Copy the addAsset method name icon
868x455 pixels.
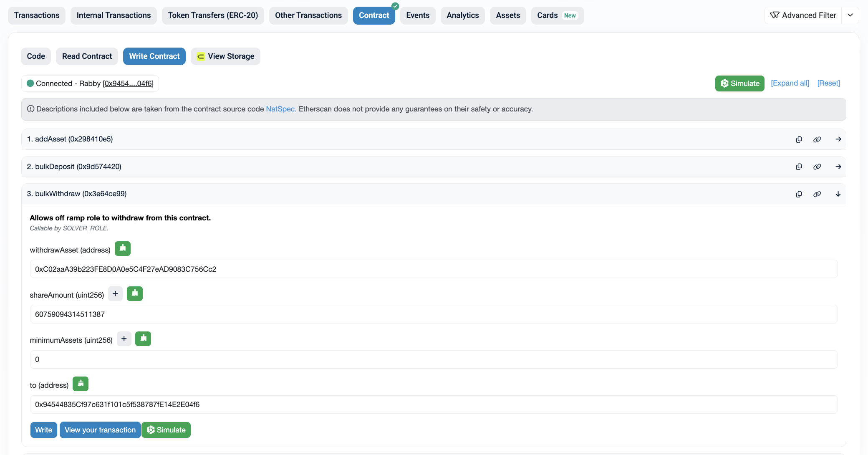(x=799, y=139)
